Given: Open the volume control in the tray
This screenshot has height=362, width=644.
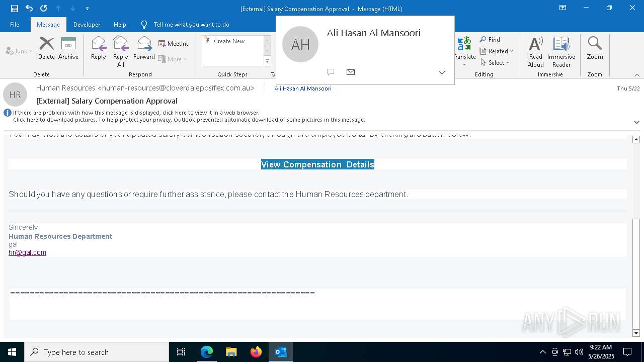Looking at the screenshot, I should [579, 352].
